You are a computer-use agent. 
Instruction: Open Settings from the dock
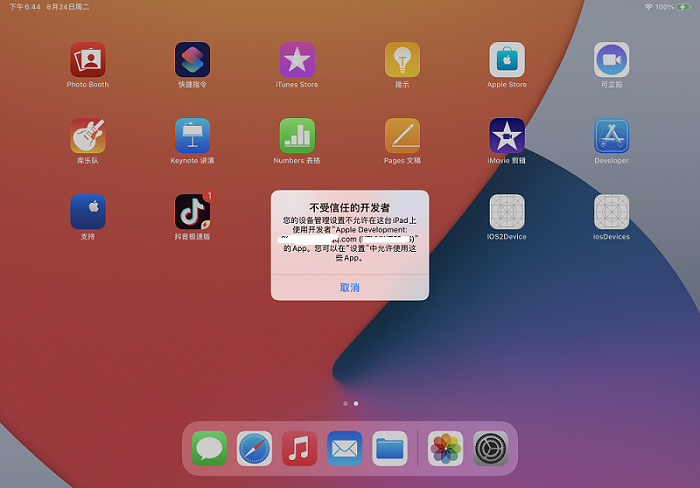point(491,448)
